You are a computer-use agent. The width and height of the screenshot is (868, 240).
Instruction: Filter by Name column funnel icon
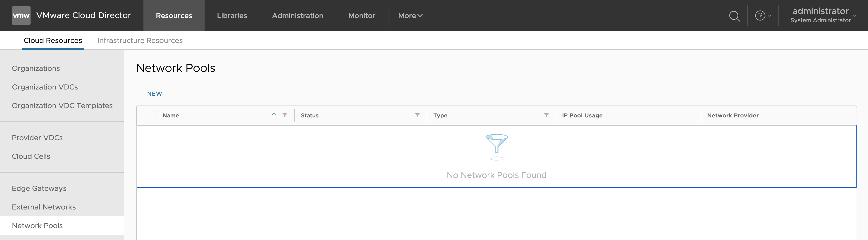click(x=285, y=115)
